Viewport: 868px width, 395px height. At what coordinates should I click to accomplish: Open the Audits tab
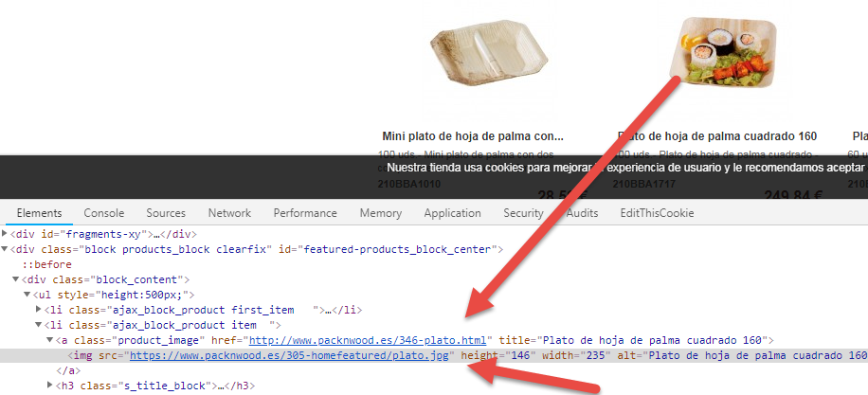point(582,213)
